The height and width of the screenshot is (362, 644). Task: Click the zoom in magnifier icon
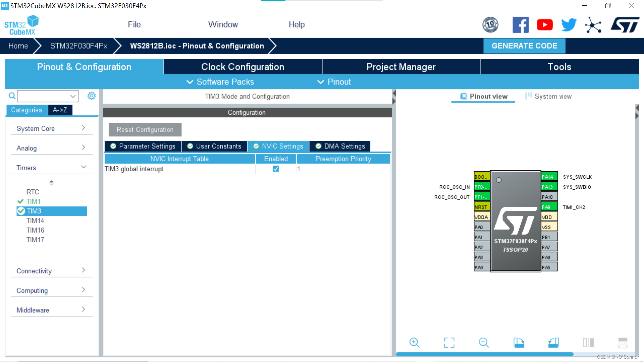(414, 343)
